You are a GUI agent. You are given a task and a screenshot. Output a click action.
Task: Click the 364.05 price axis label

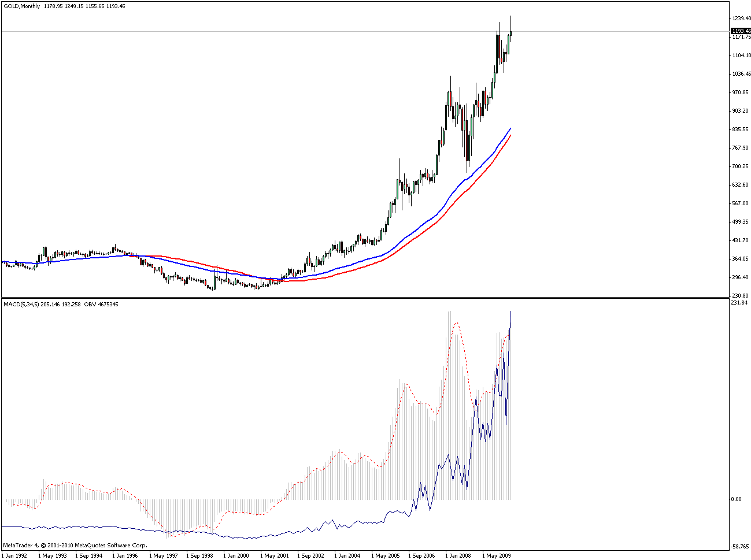[741, 259]
